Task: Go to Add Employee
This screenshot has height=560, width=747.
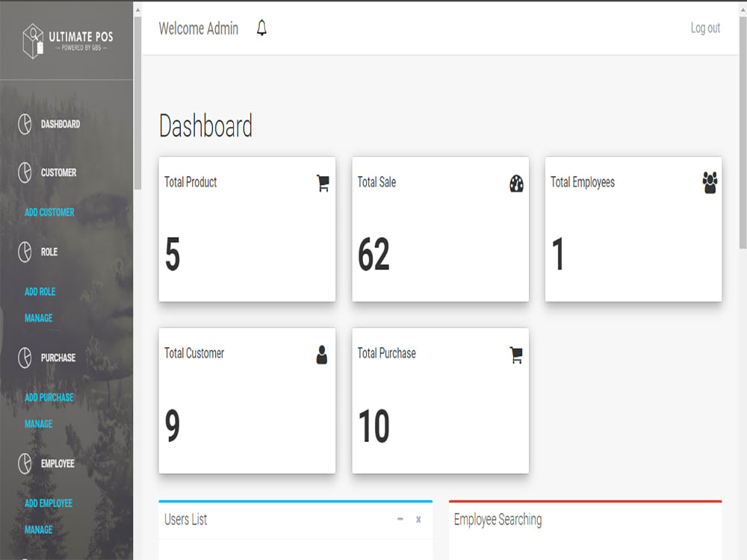Action: 49,503
